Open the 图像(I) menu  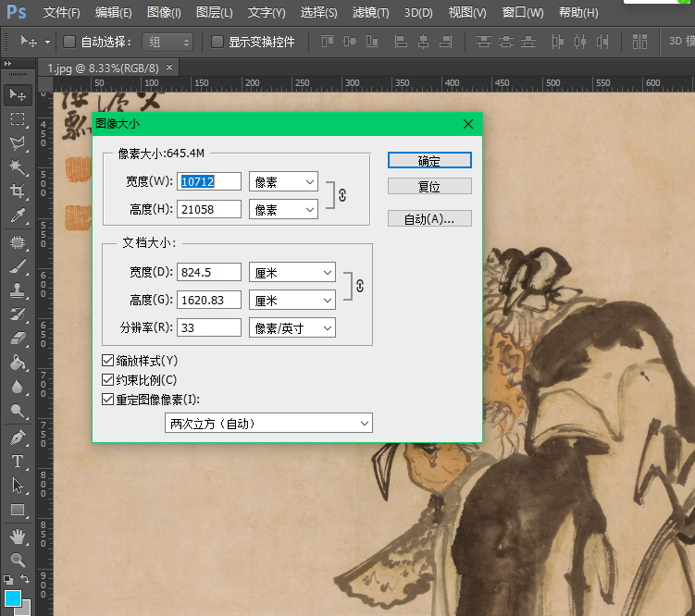pos(164,12)
